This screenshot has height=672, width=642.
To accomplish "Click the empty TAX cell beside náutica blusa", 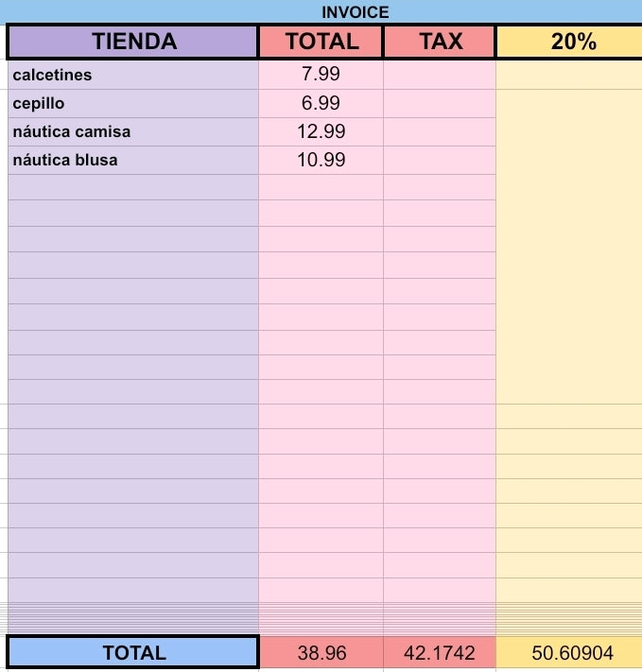I will point(440,161).
